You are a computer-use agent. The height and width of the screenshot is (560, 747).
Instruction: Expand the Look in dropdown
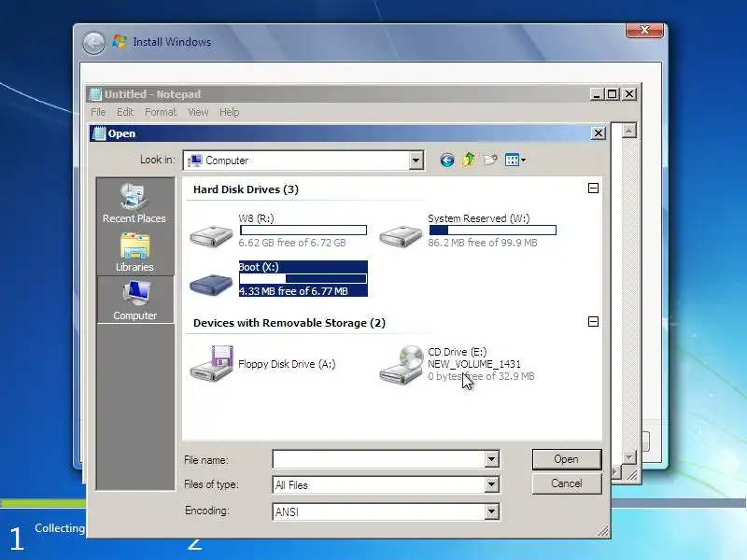[x=416, y=161]
